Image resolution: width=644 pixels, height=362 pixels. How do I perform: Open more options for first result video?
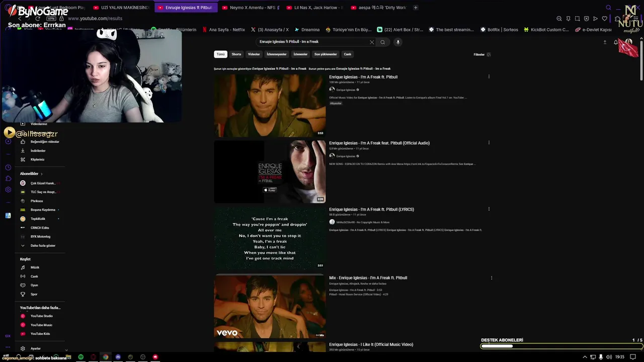(x=489, y=76)
